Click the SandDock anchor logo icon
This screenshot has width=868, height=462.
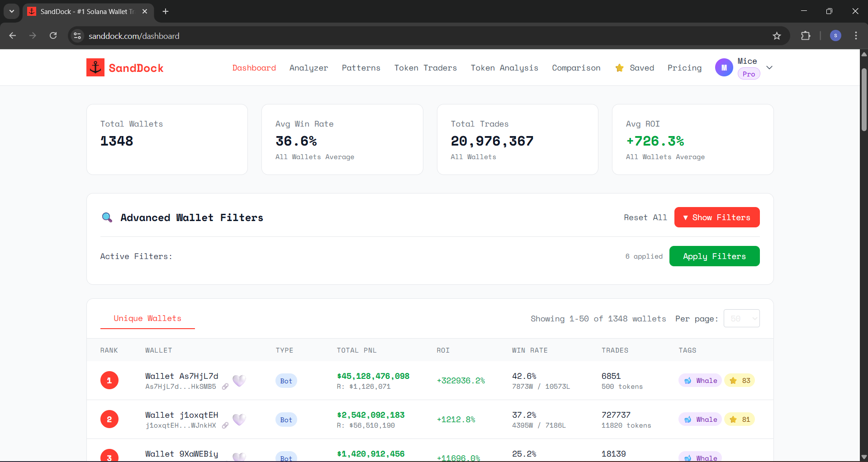(x=95, y=67)
